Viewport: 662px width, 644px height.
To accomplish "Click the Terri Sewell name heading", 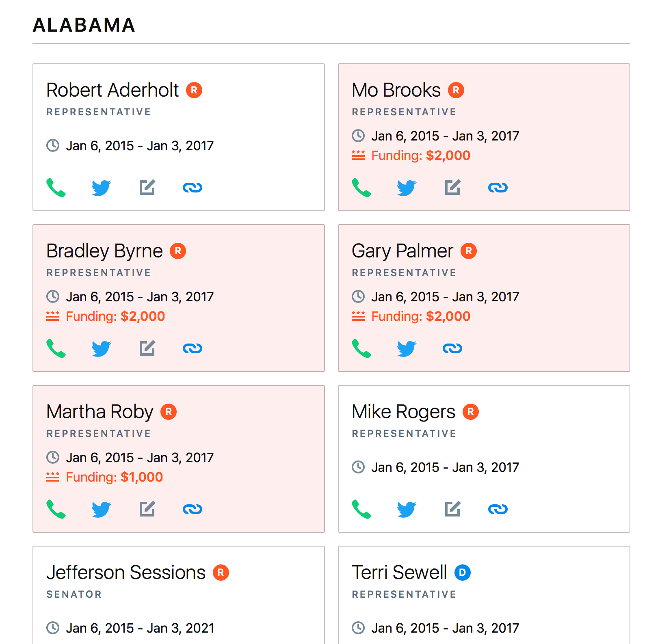I will point(399,573).
